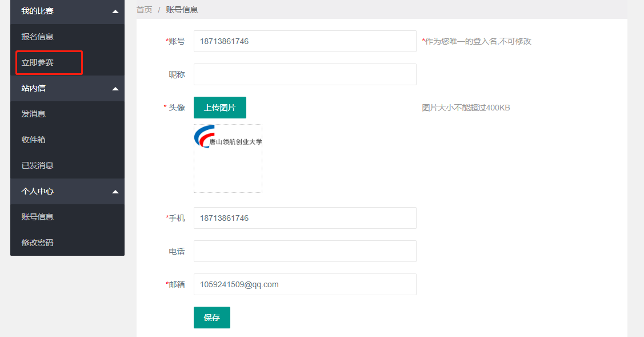Select 账号信息 in sidebar
Screen dimensions: 644x337
[38, 217]
